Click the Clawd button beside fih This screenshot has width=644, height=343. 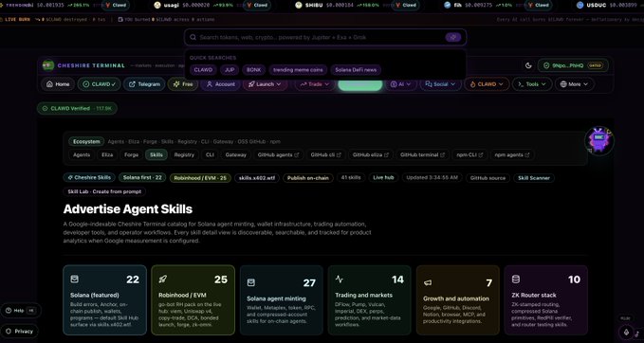pyautogui.click(x=538, y=6)
